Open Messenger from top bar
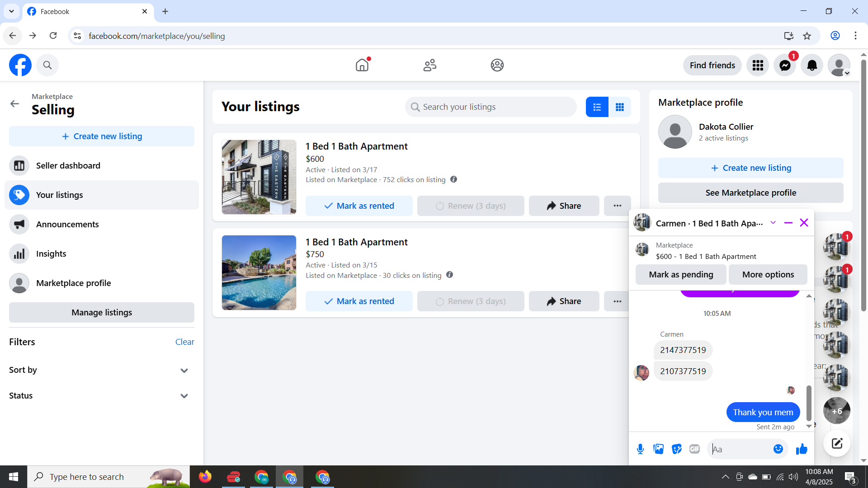This screenshot has width=868, height=488. coord(785,66)
